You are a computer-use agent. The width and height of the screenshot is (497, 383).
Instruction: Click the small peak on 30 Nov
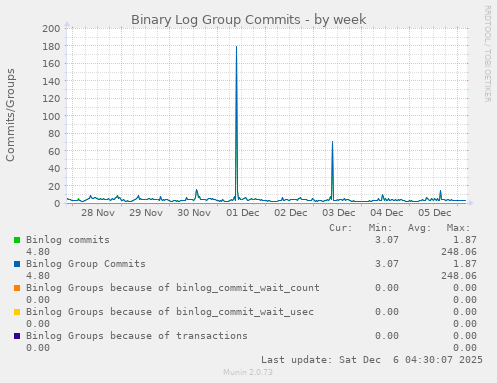point(196,190)
